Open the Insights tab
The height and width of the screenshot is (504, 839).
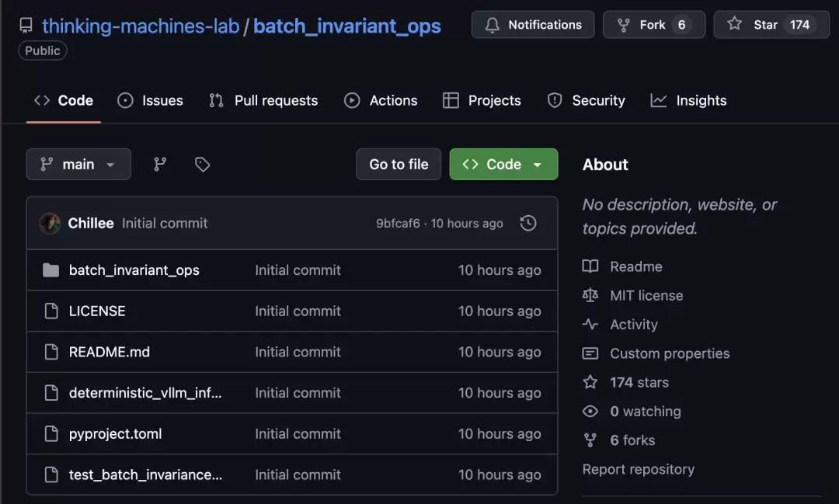[x=689, y=100]
